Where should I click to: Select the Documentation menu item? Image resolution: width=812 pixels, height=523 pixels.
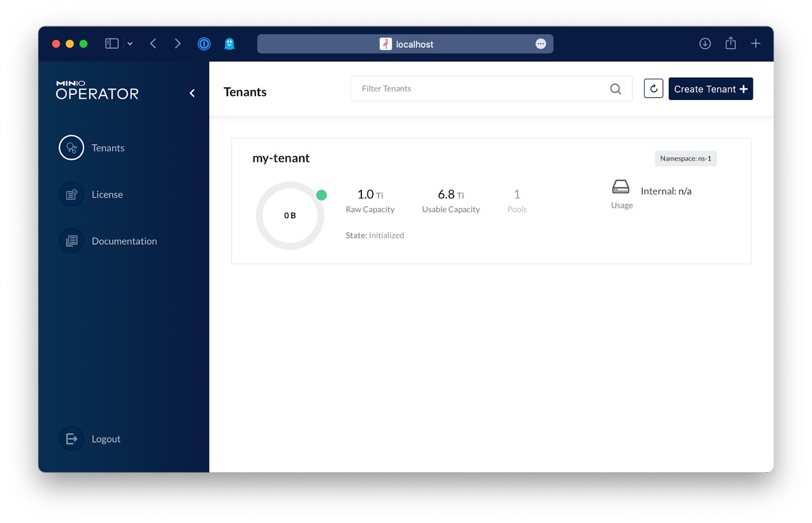click(x=124, y=241)
